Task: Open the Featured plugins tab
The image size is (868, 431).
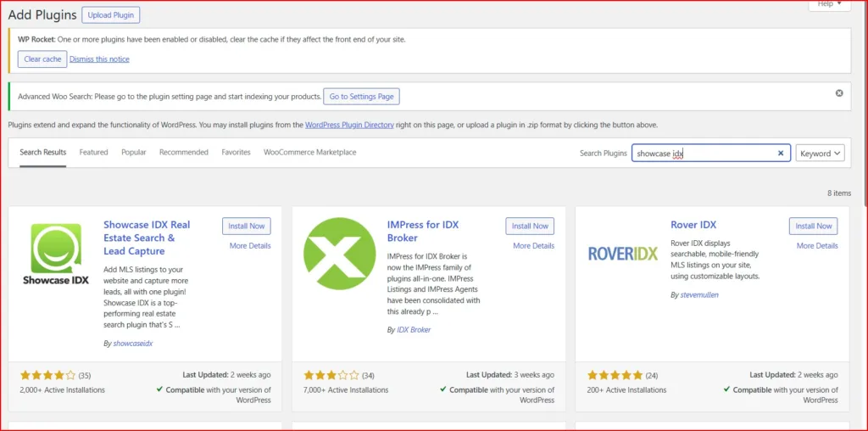Action: (93, 153)
